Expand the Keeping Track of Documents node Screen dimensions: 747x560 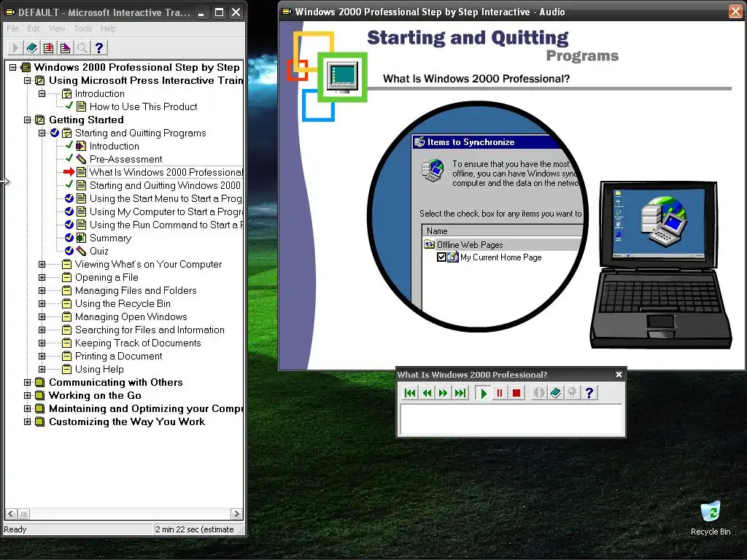click(x=42, y=343)
